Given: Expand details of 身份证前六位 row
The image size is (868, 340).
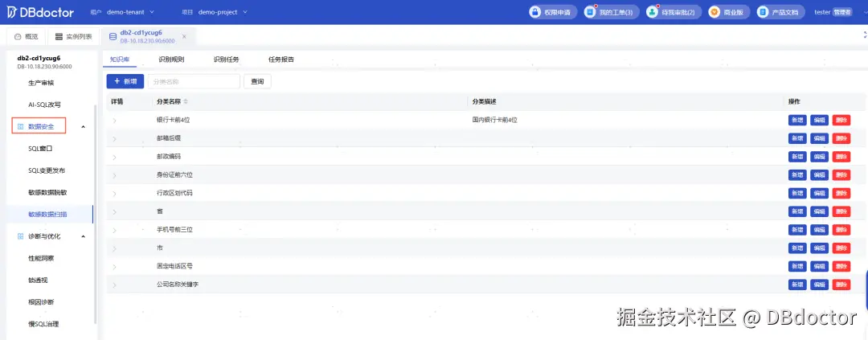Looking at the screenshot, I should (115, 175).
